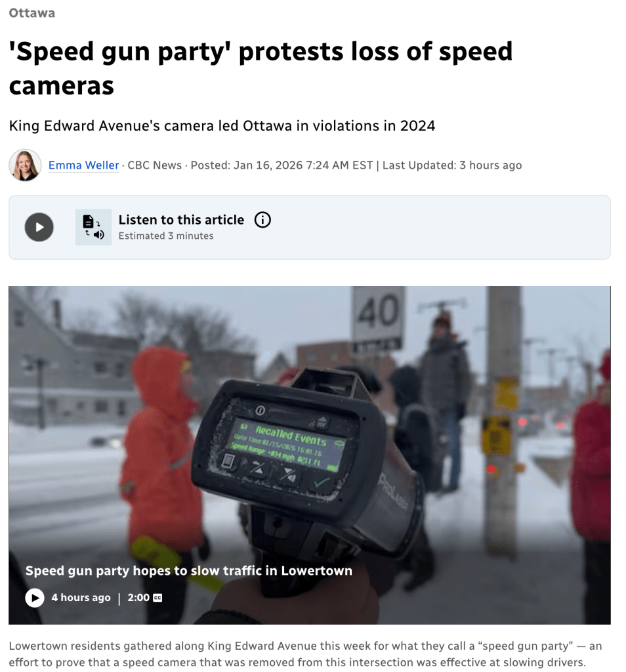Click the CBC News byline text

pyautogui.click(x=155, y=165)
